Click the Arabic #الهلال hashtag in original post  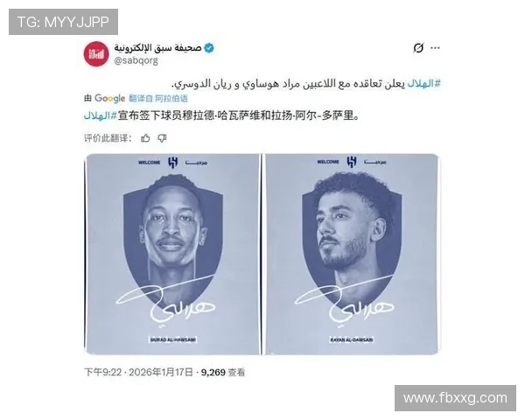pyautogui.click(x=423, y=83)
